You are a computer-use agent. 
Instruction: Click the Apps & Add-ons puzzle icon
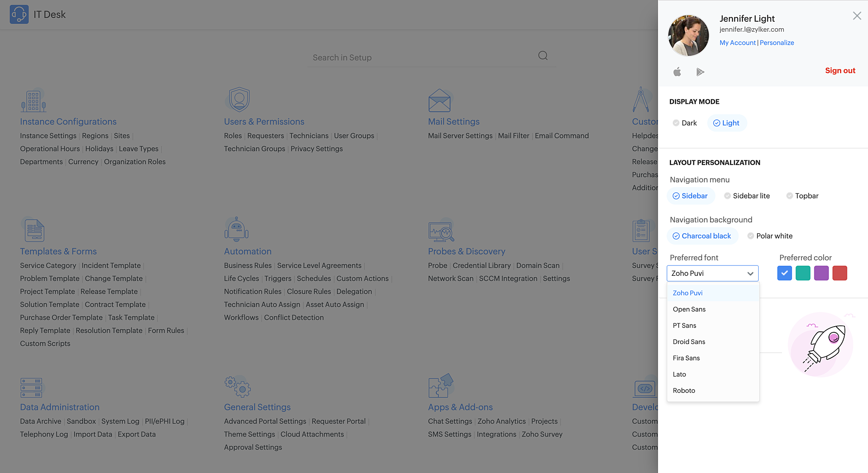point(440,386)
